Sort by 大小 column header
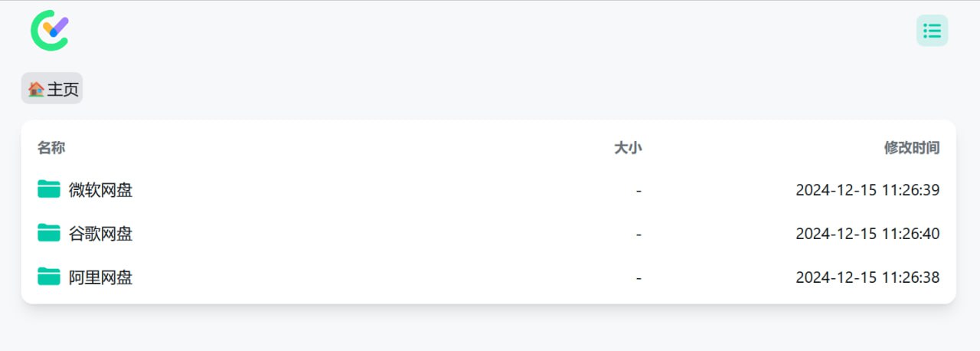Image resolution: width=980 pixels, height=351 pixels. [628, 148]
